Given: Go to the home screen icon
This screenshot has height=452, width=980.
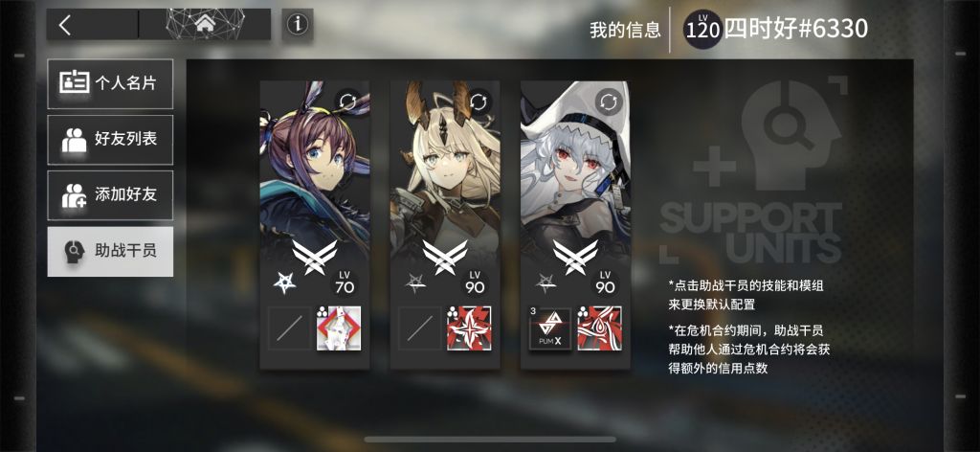Looking at the screenshot, I should click(205, 24).
